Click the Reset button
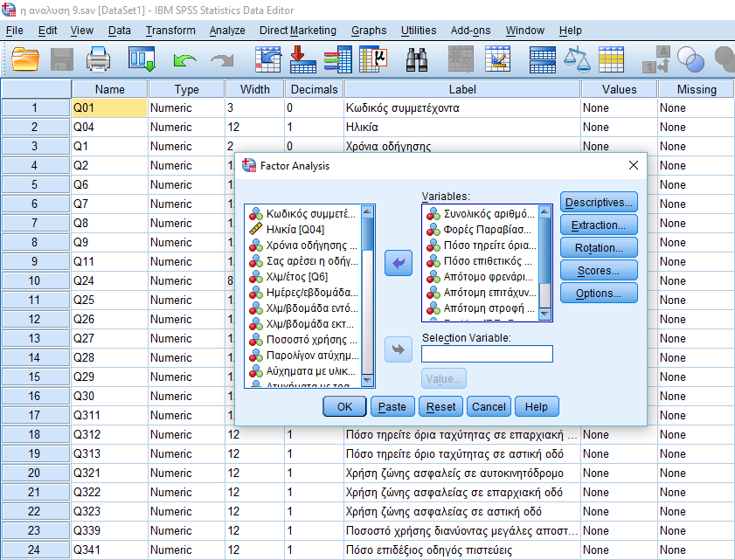The width and height of the screenshot is (735, 560). coord(440,406)
